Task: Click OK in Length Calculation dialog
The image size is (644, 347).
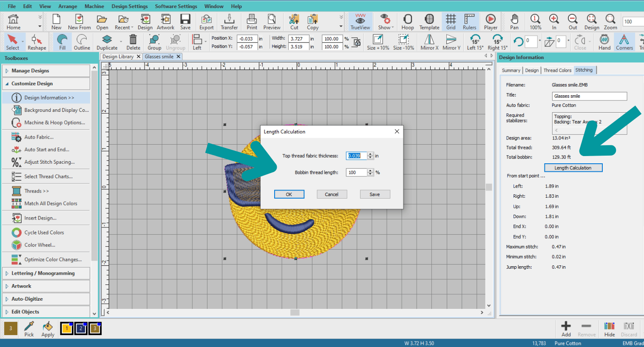Action: coord(289,194)
